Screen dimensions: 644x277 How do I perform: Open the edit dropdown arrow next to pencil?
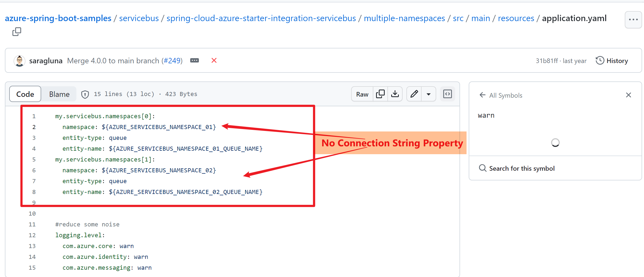pyautogui.click(x=429, y=94)
